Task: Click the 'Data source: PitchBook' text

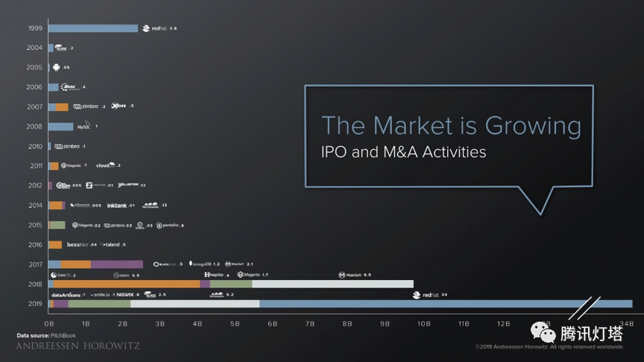Action: (x=46, y=335)
